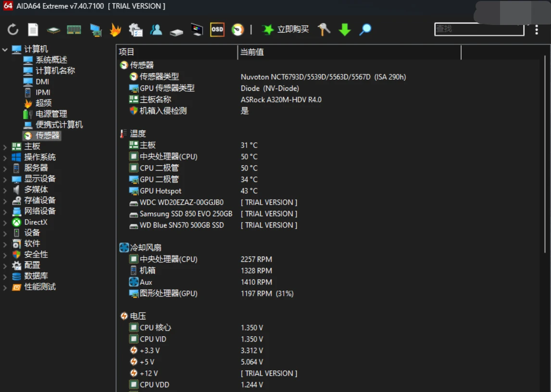Expand the 服务器 tree node
The height and width of the screenshot is (392, 551).
(5, 169)
